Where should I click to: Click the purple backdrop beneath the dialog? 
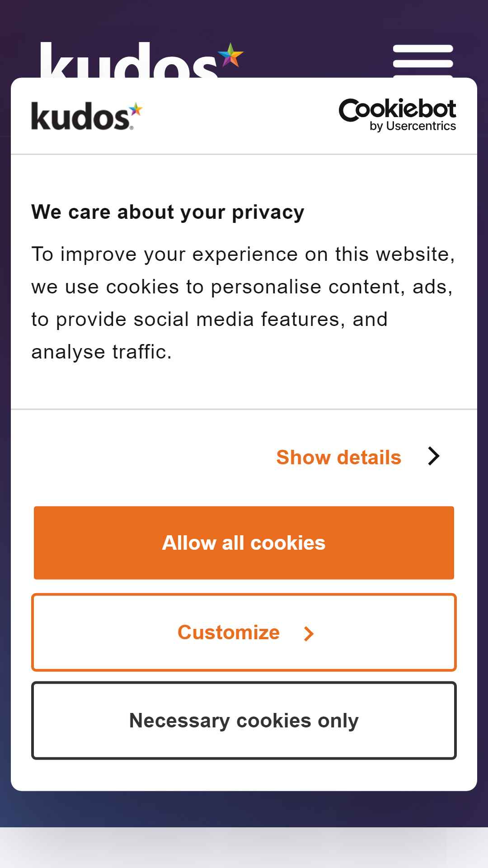244,809
